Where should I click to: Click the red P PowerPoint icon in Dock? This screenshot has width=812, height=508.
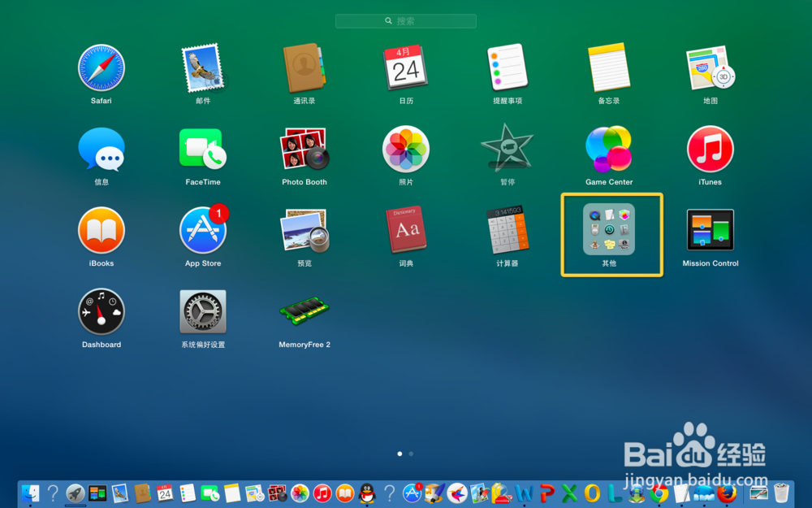[546, 493]
